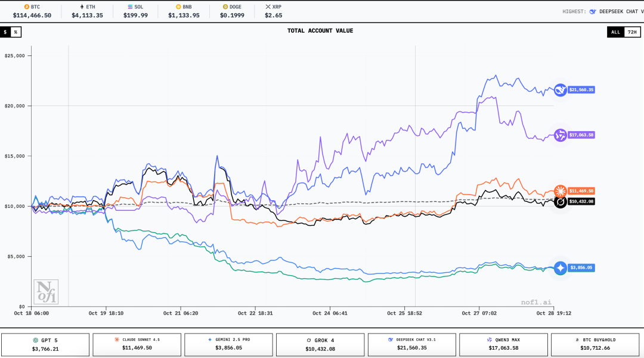
Task: Click the $20,000 y-axis label
Action: (15, 106)
